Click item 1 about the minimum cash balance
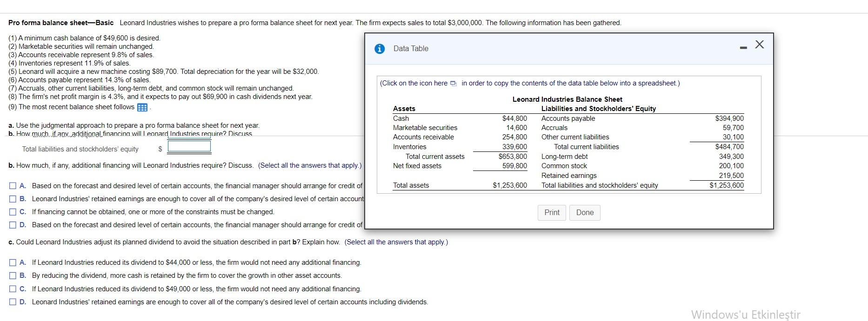Screen dimensions: 868x321 pyautogui.click(x=84, y=38)
